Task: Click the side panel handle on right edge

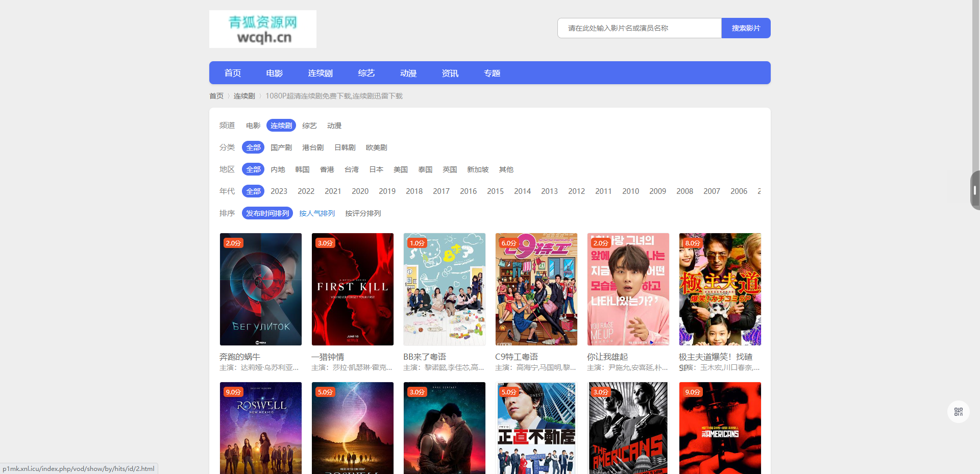Action: [975, 190]
